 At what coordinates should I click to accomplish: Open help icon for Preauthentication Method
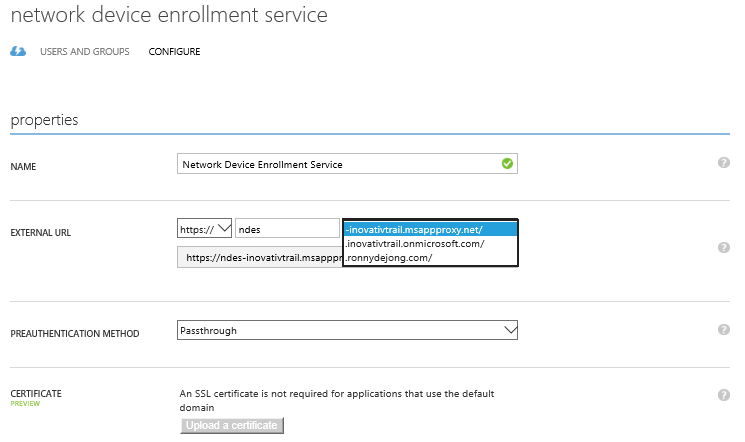tap(723, 329)
